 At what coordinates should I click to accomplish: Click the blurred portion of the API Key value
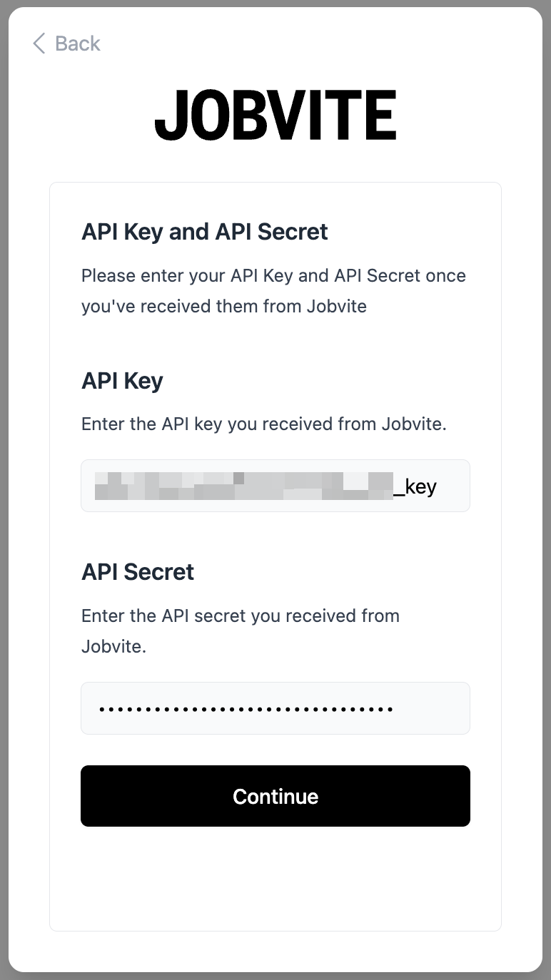(x=243, y=486)
